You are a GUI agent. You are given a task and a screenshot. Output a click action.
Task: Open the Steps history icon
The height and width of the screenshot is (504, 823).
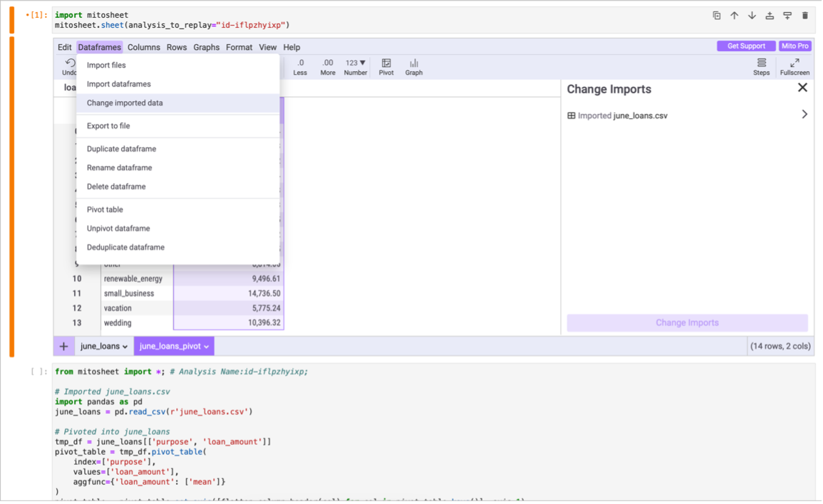click(x=761, y=63)
